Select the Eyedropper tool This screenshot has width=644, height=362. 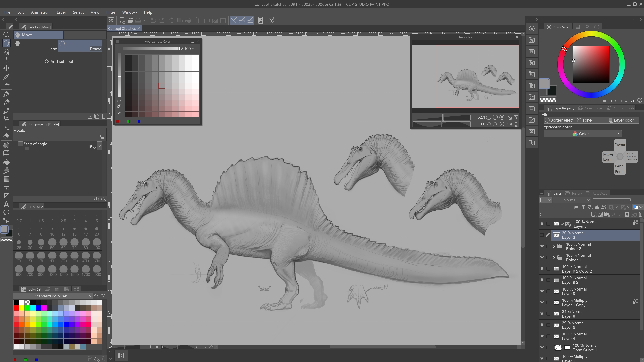[x=6, y=77]
